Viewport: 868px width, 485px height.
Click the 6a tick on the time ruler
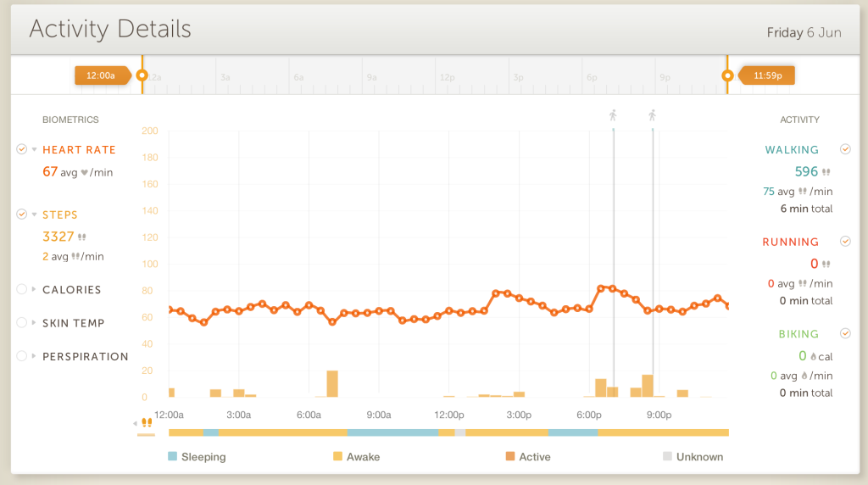pos(298,77)
